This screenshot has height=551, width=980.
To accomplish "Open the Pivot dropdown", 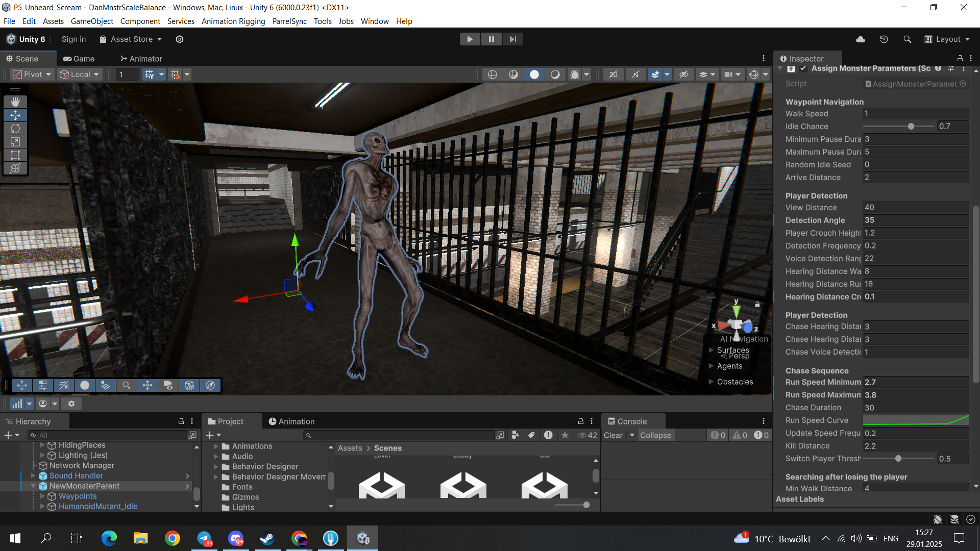I will click(x=32, y=74).
